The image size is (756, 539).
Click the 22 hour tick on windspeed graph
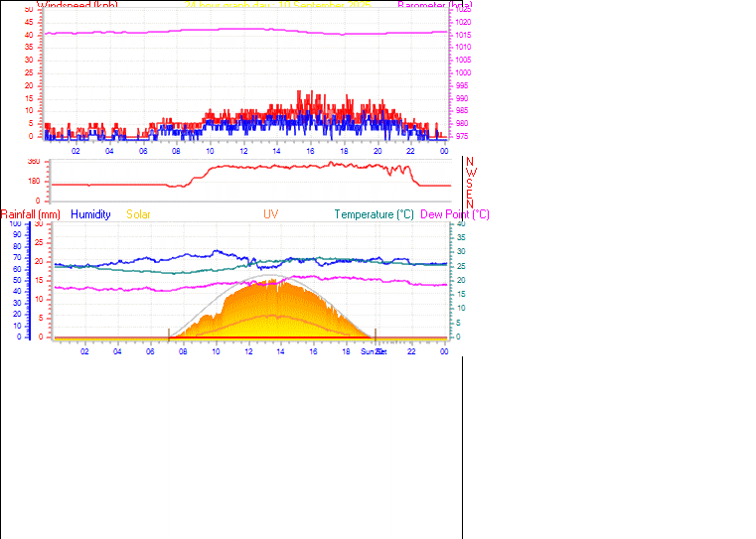point(410,150)
